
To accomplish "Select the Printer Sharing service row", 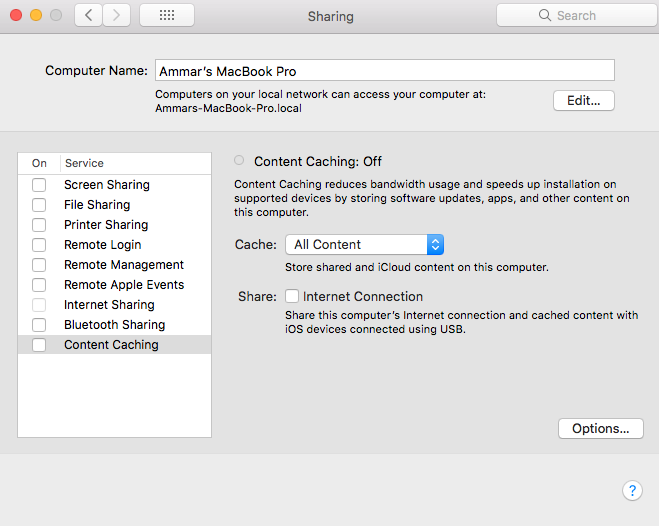I will click(114, 225).
